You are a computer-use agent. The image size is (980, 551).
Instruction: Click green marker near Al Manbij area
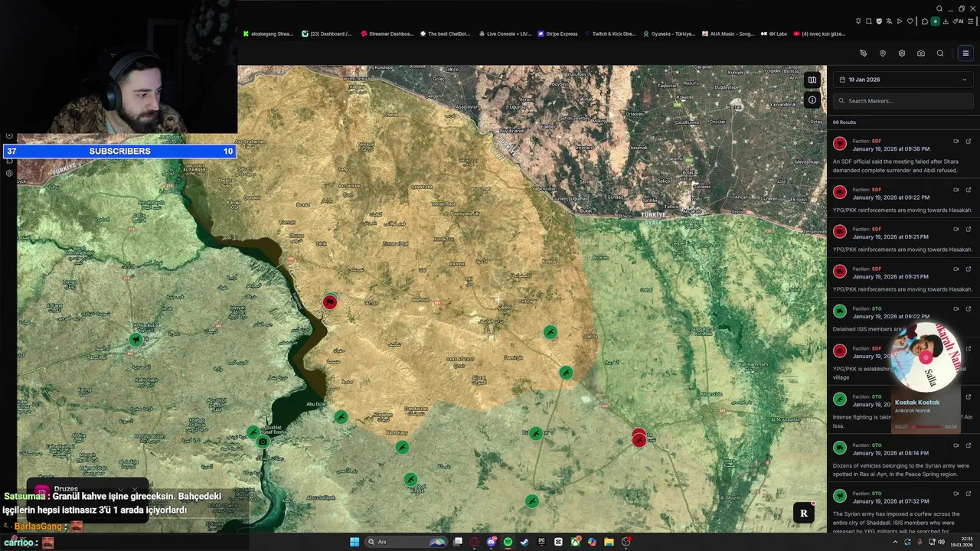tap(136, 339)
